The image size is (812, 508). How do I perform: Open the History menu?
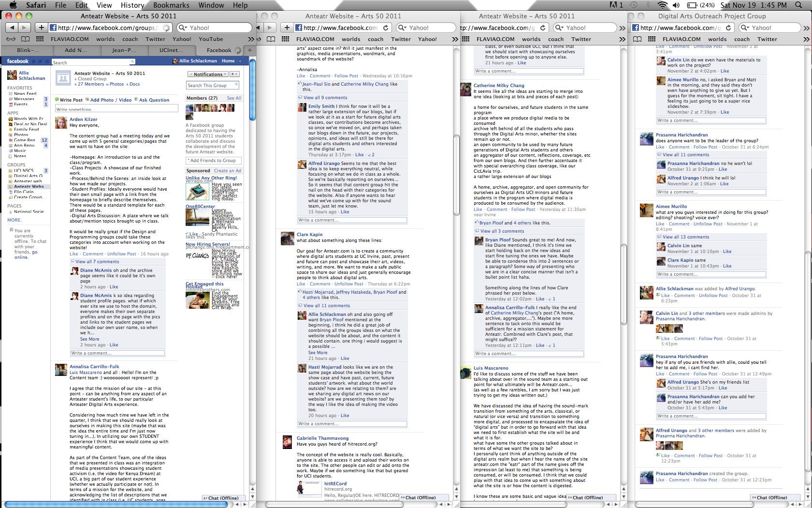pyautogui.click(x=132, y=5)
